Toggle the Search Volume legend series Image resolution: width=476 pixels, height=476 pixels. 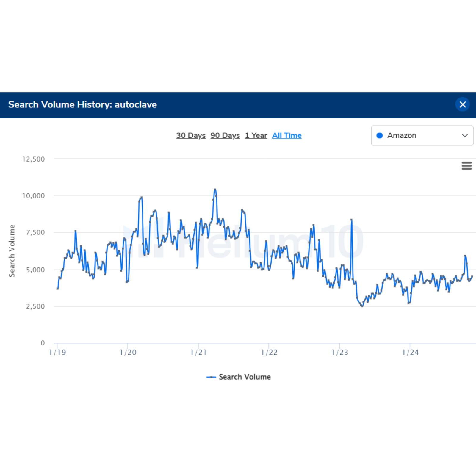239,377
